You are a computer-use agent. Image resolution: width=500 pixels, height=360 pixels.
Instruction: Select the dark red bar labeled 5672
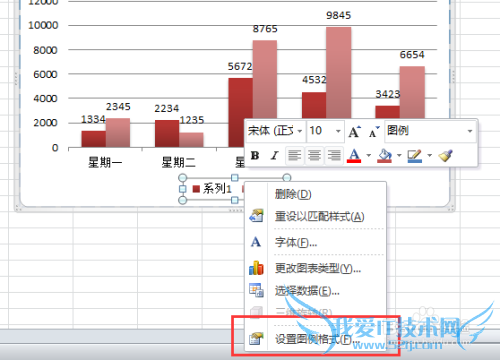[240, 113]
